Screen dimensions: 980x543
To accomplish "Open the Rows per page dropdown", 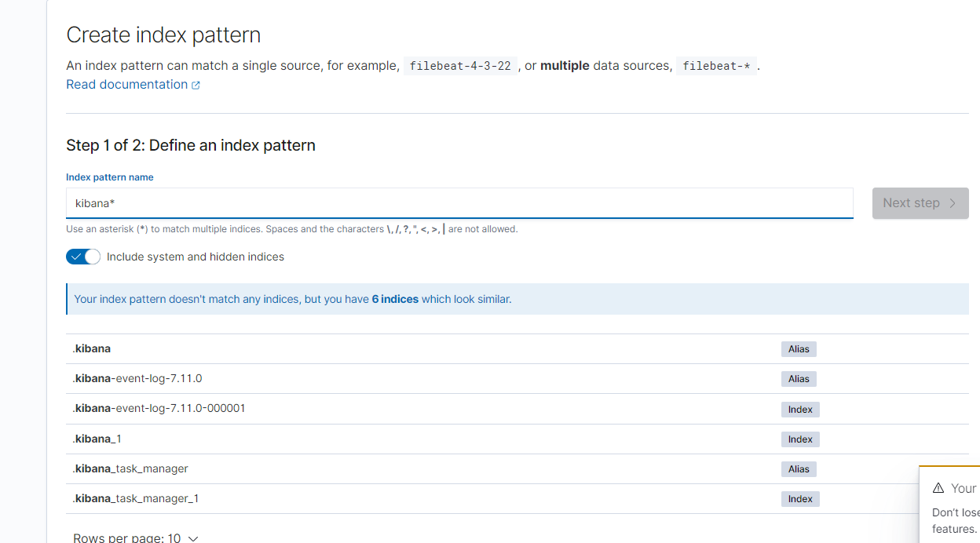I will (x=135, y=537).
